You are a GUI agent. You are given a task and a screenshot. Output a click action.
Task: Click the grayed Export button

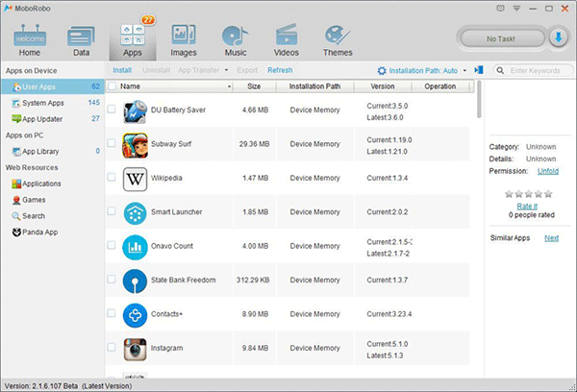pos(247,70)
